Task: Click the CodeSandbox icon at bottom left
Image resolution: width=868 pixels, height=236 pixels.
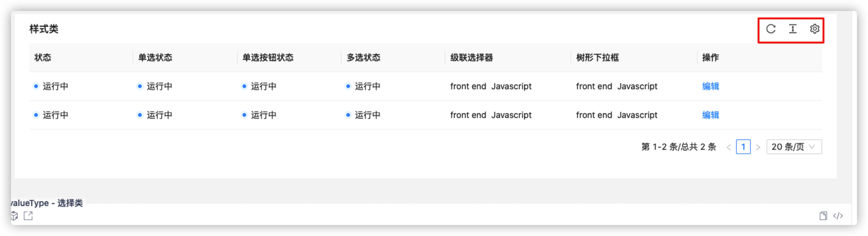Action: (x=14, y=216)
